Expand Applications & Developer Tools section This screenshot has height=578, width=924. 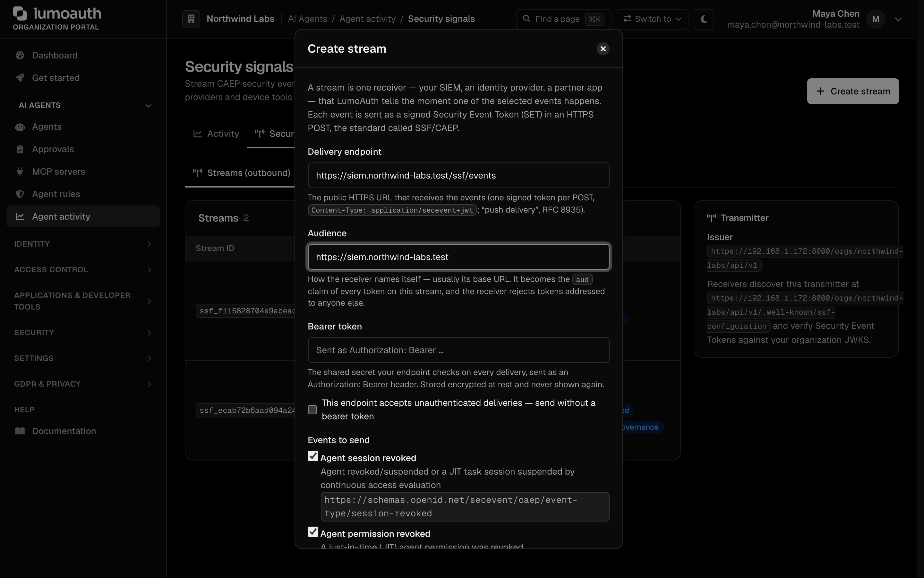tap(83, 301)
